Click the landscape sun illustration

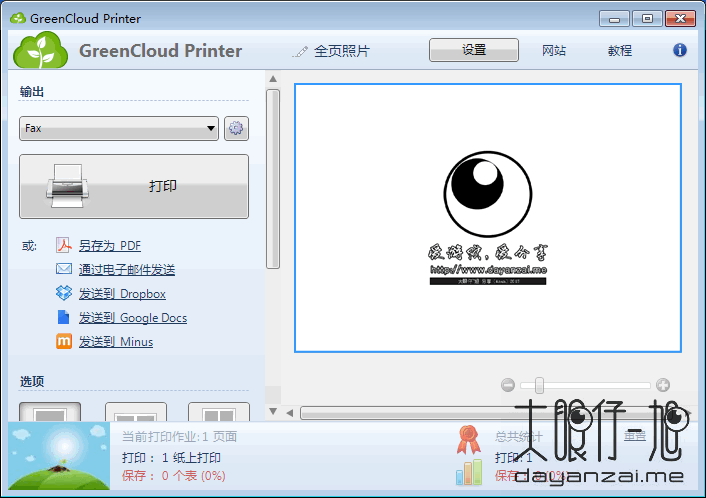(59, 456)
